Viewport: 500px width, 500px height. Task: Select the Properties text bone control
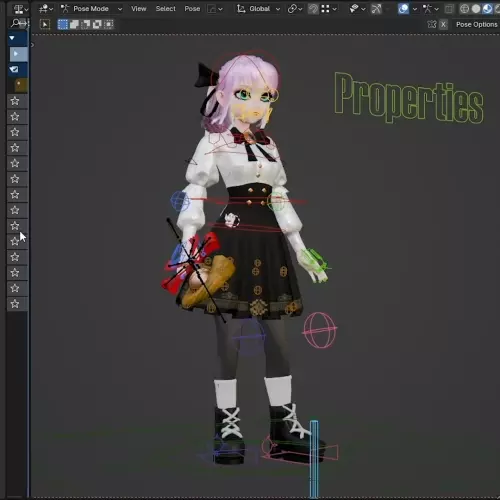click(x=409, y=97)
